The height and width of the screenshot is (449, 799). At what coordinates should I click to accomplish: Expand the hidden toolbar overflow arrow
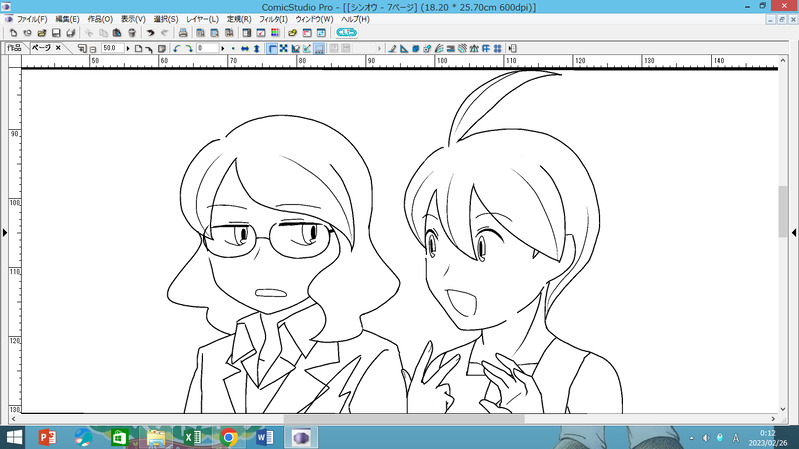[x=379, y=48]
